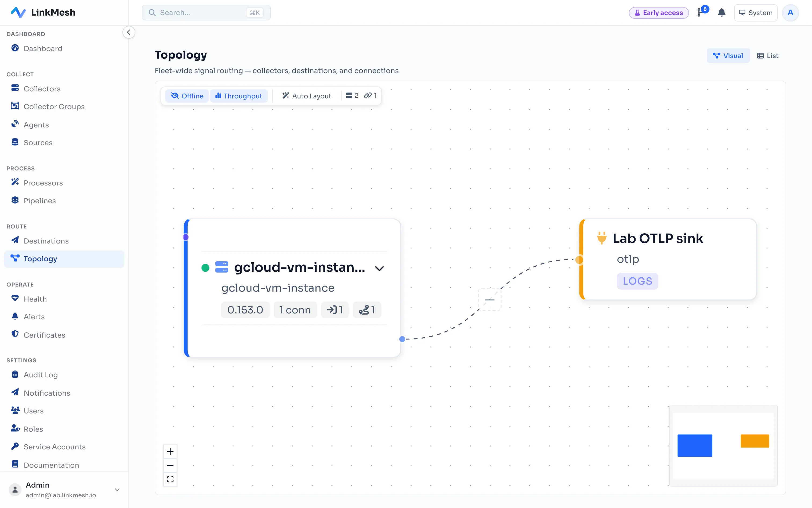Click the plug icon on Lab OTLP sink
The width and height of the screenshot is (812, 508).
click(602, 238)
